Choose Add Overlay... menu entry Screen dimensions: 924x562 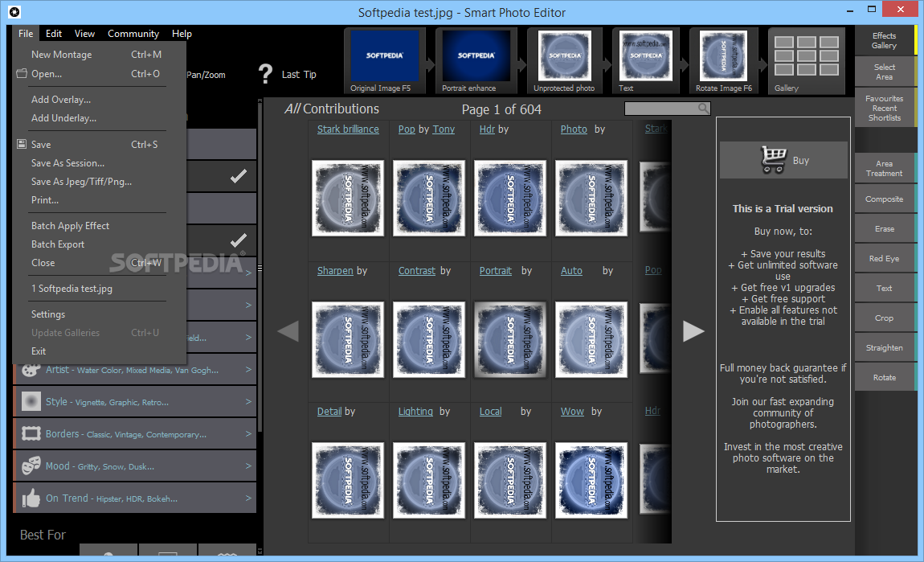(99, 100)
